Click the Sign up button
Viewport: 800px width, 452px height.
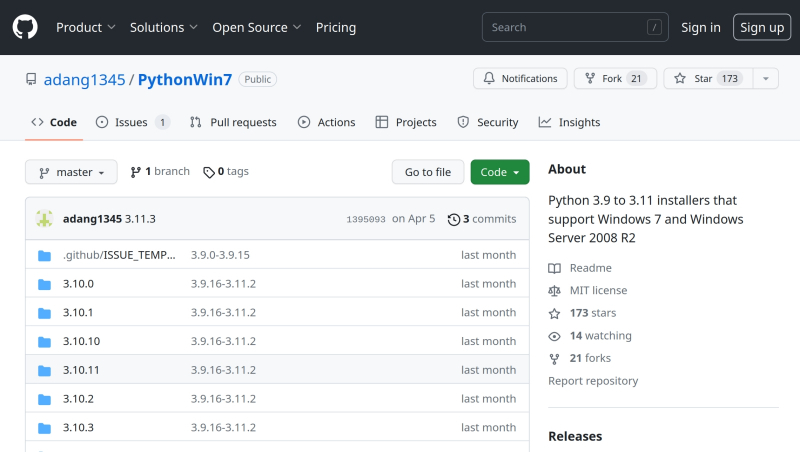(761, 27)
